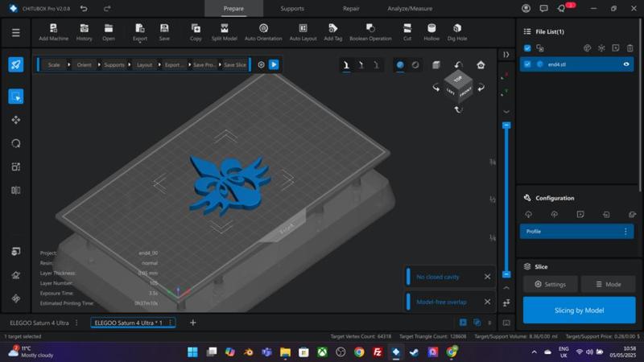The image size is (644, 362).
Task: Open the small arrow under Export
Action: [x=139, y=43]
